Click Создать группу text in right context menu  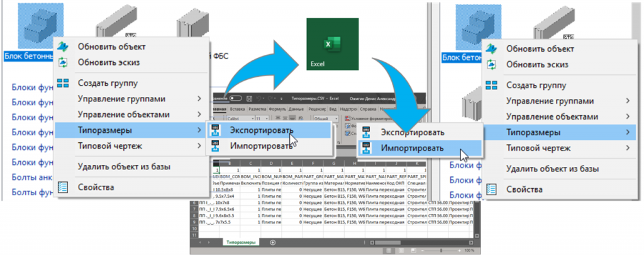536,86
